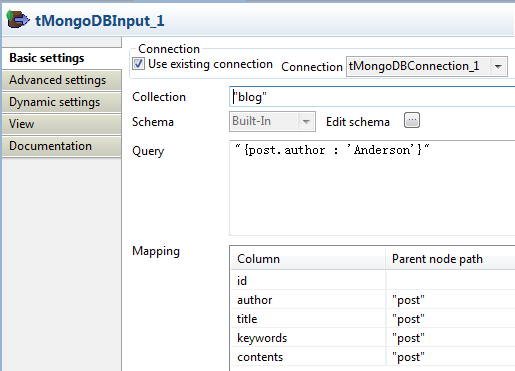
Task: Click the parent node path for keywords
Action: pyautogui.click(x=451, y=338)
